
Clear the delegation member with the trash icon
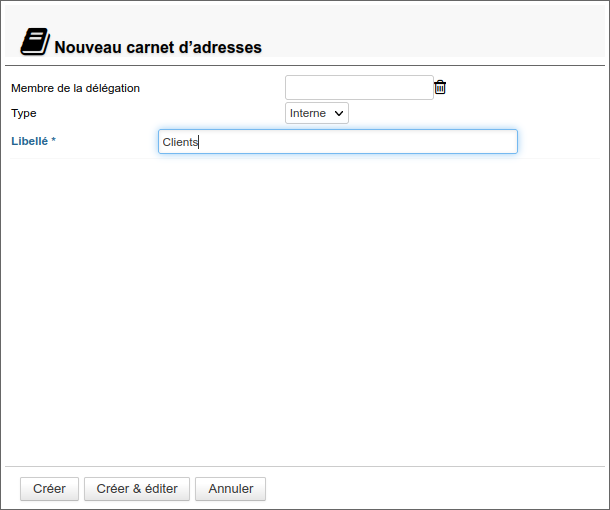(x=440, y=88)
